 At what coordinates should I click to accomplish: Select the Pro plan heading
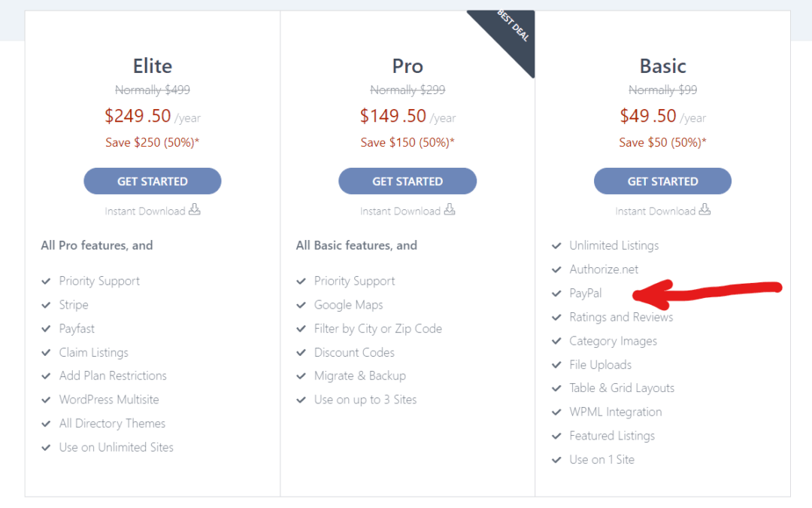pos(408,66)
